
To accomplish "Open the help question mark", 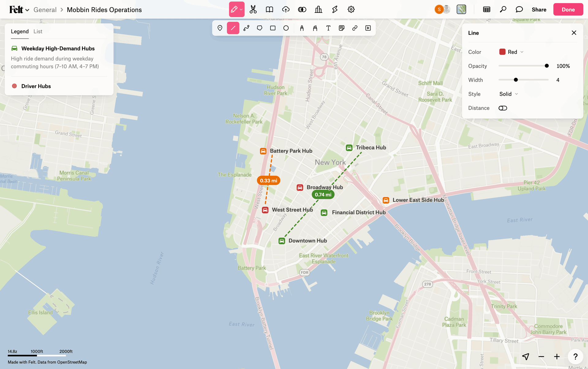I will click(575, 356).
